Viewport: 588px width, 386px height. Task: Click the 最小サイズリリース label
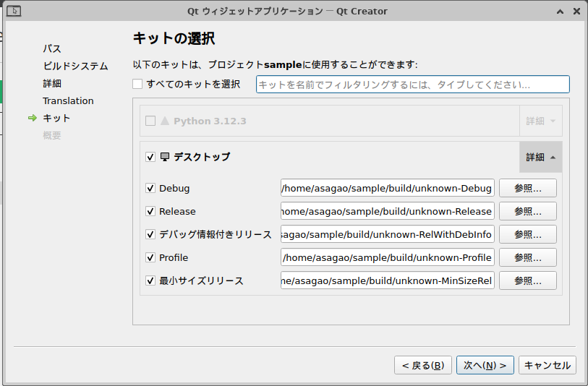click(201, 280)
